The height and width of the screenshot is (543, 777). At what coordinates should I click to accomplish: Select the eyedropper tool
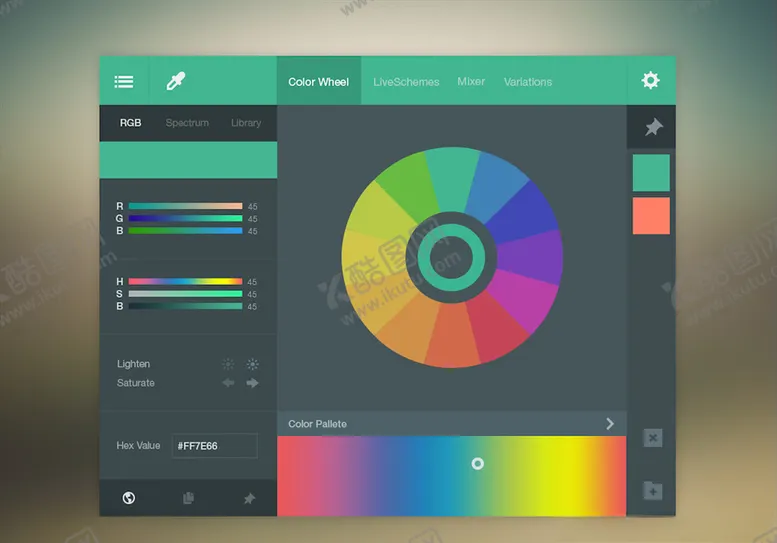(x=175, y=81)
